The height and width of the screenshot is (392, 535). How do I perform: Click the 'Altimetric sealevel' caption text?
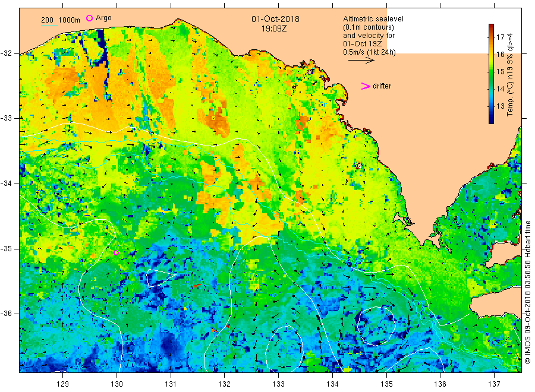(373, 19)
